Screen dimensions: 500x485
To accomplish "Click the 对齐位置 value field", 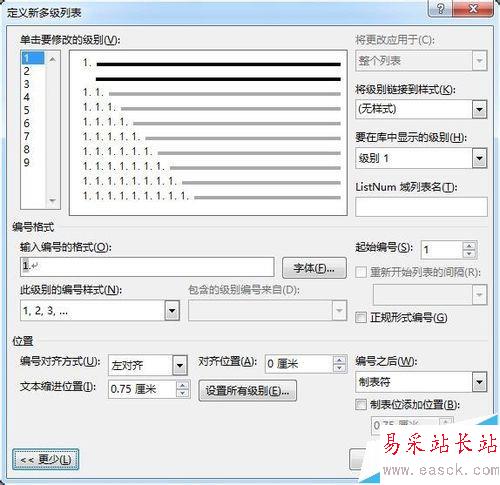I will 299,364.
